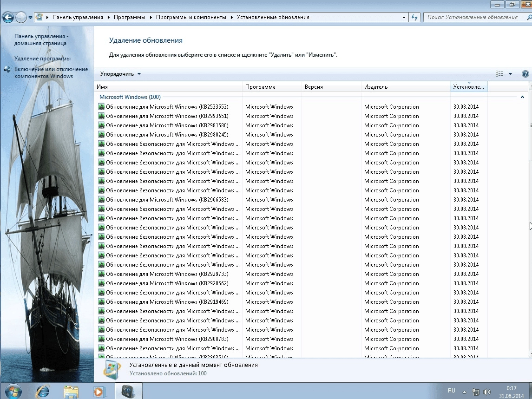
Task: Launch Internet Explorer from the taskbar
Action: pos(43,391)
